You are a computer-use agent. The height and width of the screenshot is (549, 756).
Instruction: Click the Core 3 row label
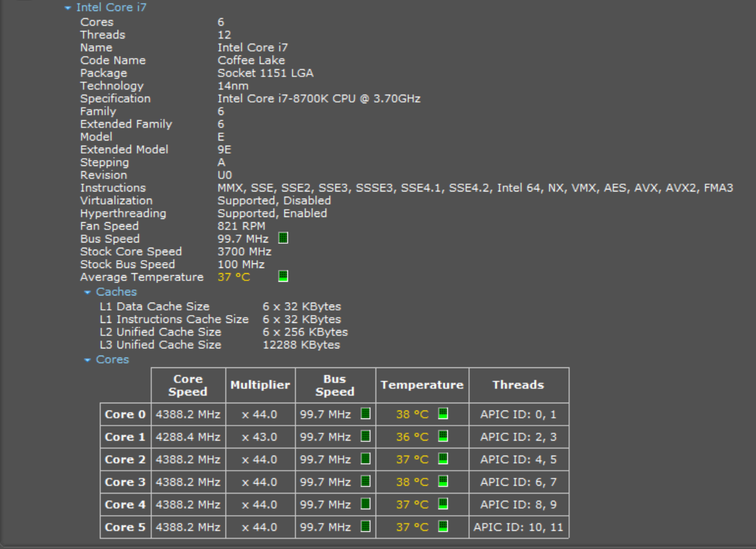point(126,482)
